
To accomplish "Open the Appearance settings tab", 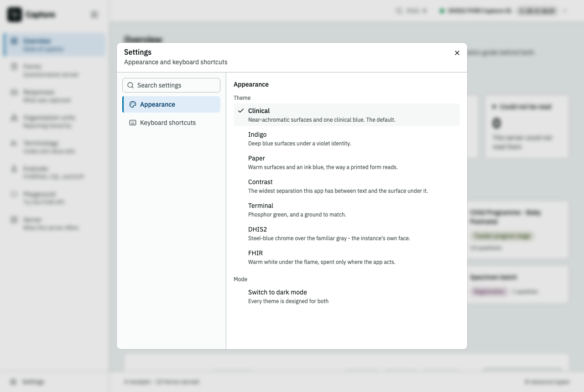I will coord(171,104).
